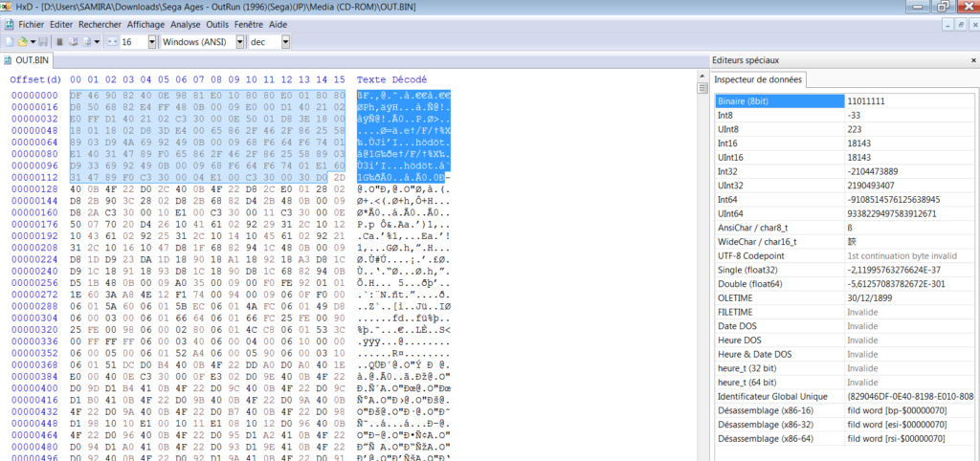Screen dimensions: 980x461
Task: Click the grayed Save disk icon
Action: point(43,42)
